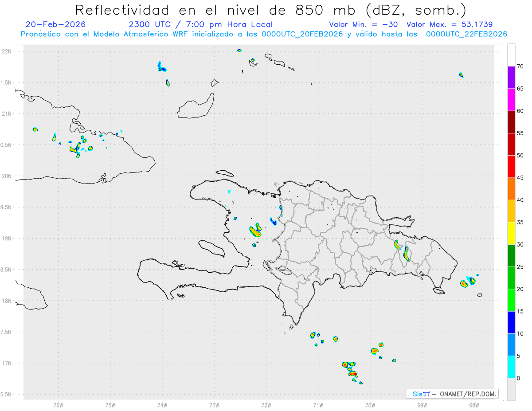Click the '75W' longitude axis label

tap(110, 404)
